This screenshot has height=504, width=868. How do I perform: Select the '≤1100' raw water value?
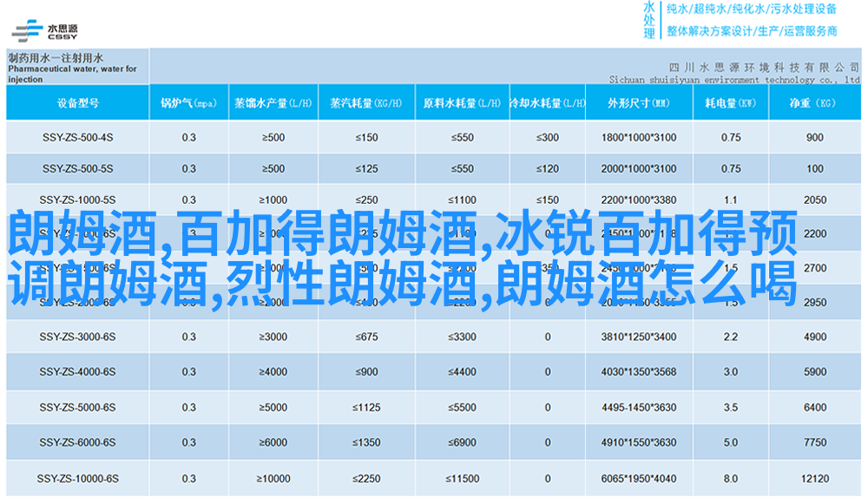[463, 200]
